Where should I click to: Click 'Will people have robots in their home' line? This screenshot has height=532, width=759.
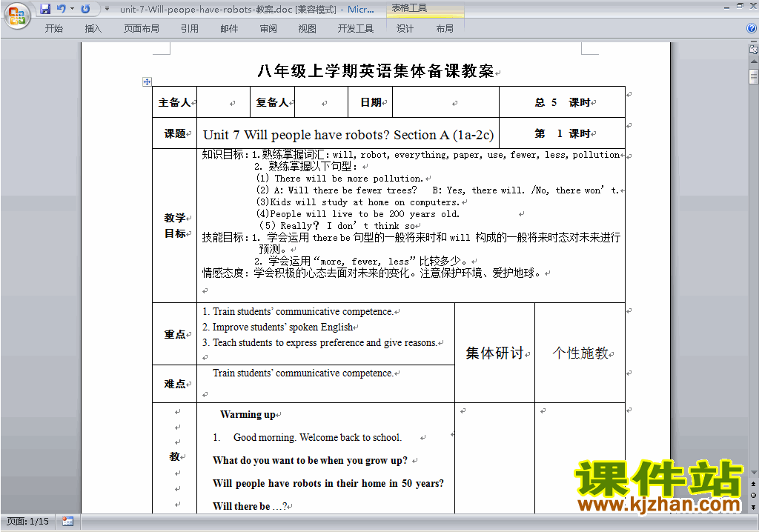coord(328,483)
